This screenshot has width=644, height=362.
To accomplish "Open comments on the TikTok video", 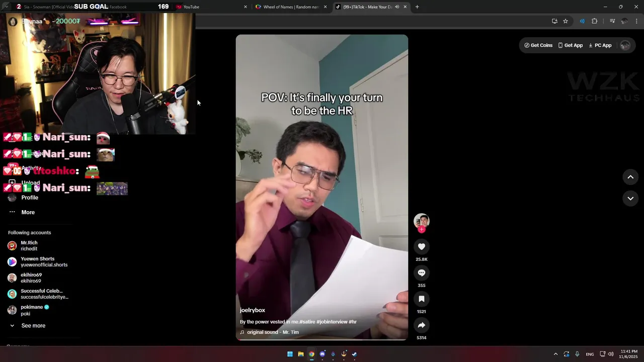I will pos(422,273).
